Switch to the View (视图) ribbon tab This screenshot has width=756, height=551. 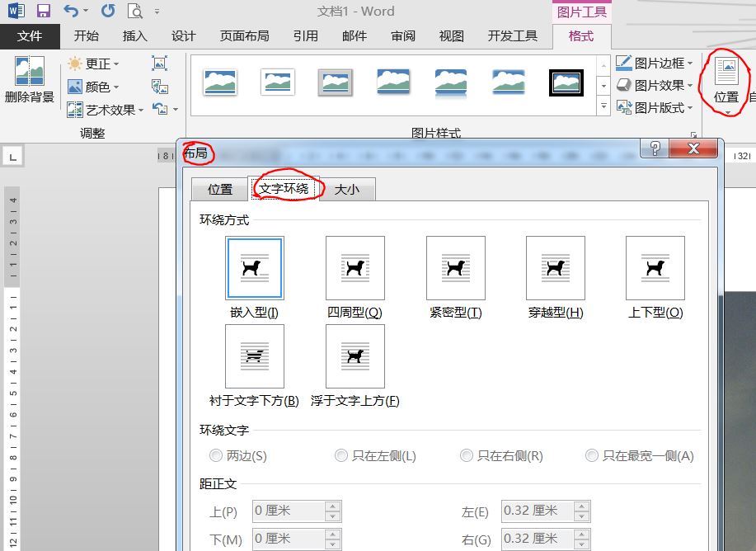pyautogui.click(x=451, y=36)
